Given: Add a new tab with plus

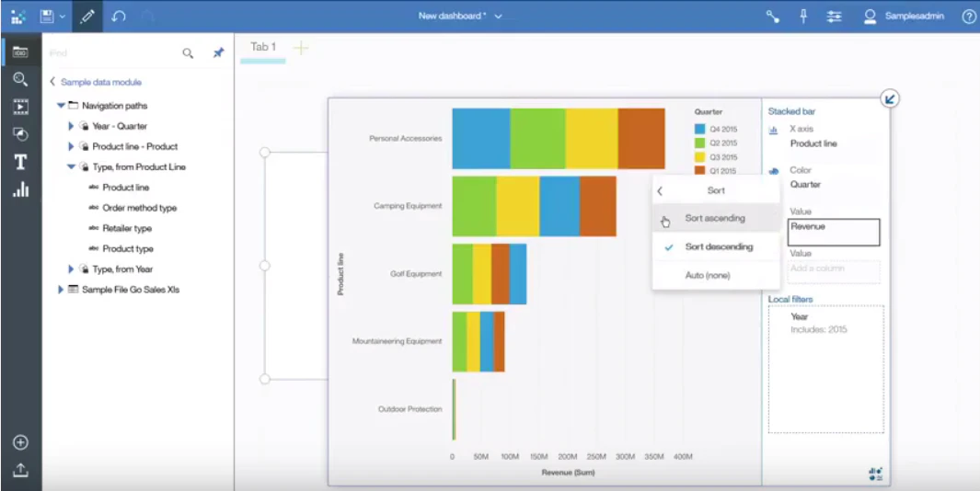Looking at the screenshot, I should [301, 48].
